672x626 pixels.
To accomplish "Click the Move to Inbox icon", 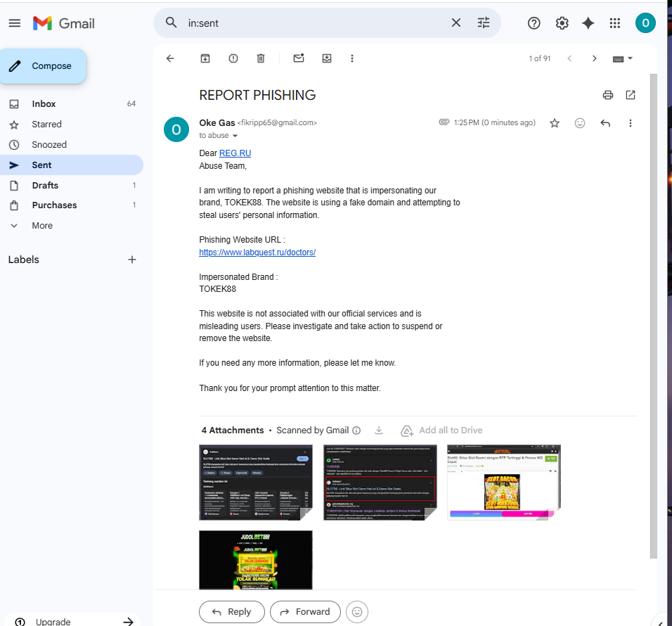I will [327, 58].
